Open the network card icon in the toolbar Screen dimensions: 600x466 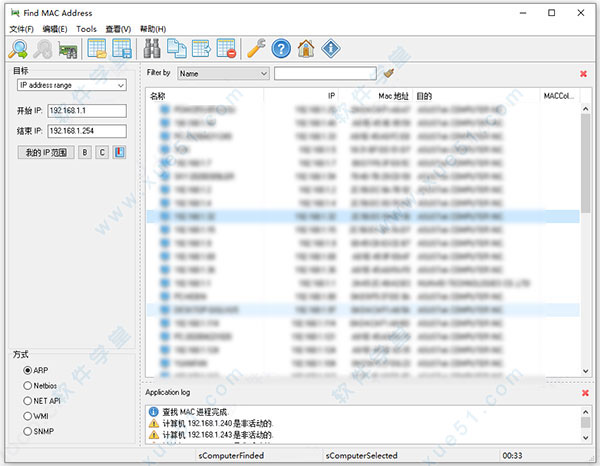click(68, 50)
